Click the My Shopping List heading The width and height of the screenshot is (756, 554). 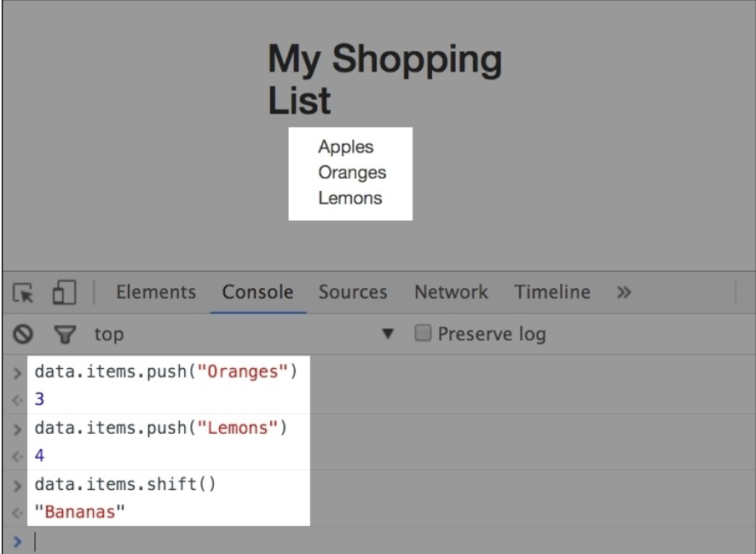(384, 80)
